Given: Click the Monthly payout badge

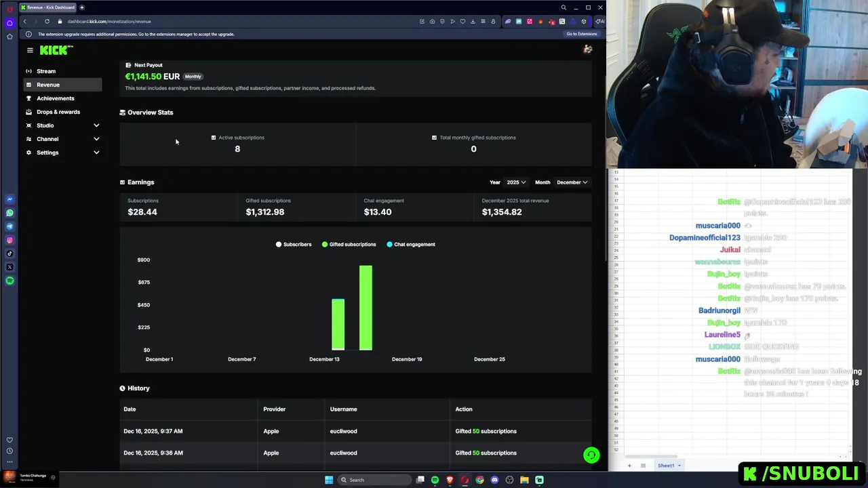Looking at the screenshot, I should 193,77.
